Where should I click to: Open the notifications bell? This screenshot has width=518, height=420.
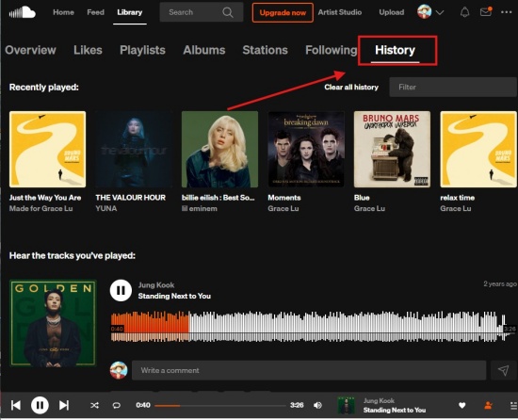pyautogui.click(x=465, y=12)
